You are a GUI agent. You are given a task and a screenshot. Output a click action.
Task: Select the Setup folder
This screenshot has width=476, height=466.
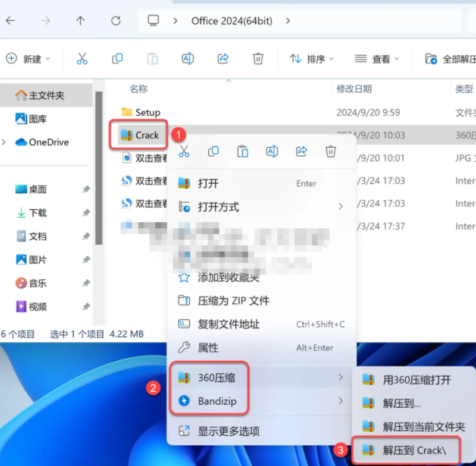point(141,112)
